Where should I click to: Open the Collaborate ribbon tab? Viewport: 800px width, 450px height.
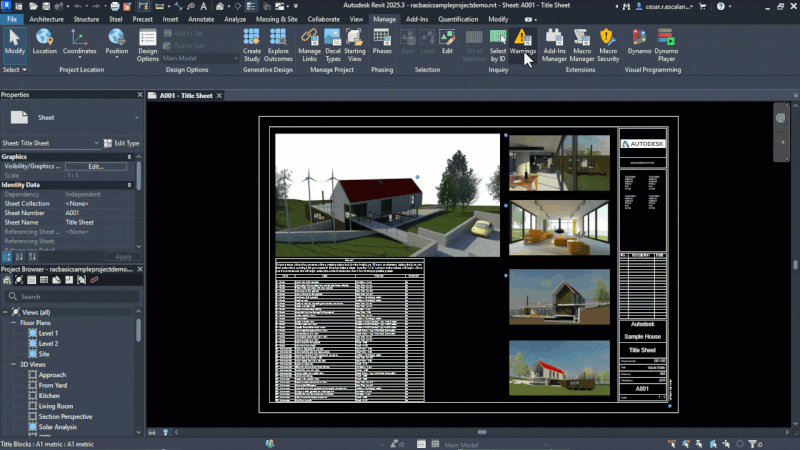click(x=323, y=19)
